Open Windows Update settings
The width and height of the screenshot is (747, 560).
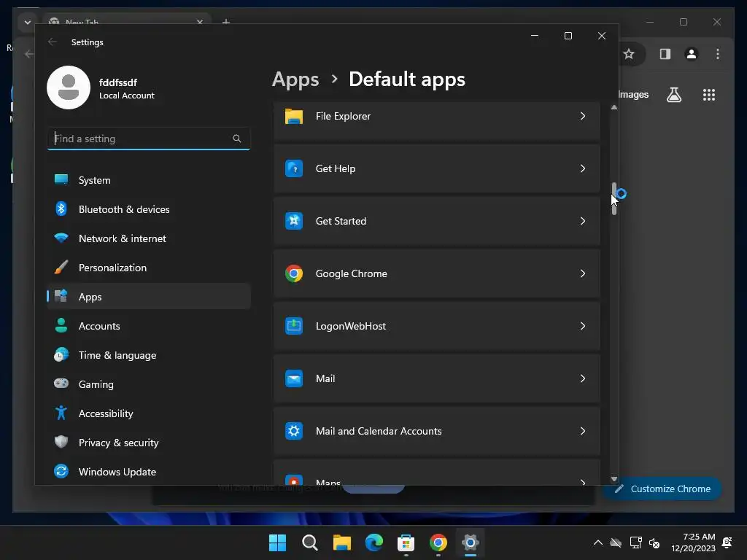pyautogui.click(x=149, y=472)
